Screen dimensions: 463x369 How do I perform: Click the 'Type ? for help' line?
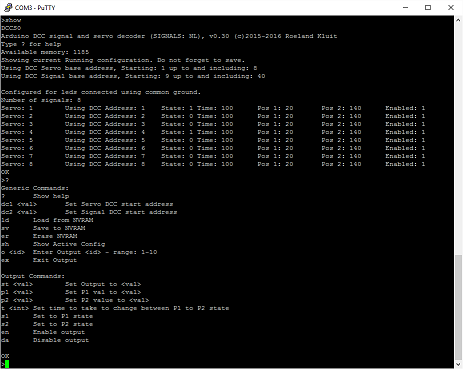(x=31, y=44)
